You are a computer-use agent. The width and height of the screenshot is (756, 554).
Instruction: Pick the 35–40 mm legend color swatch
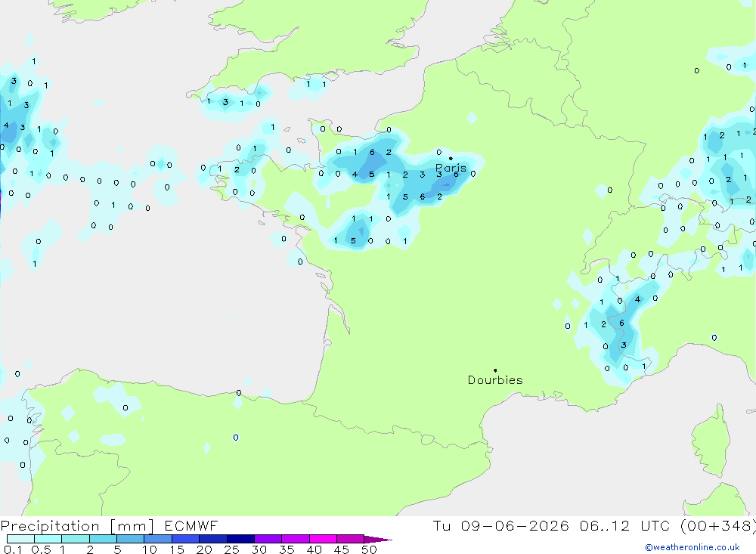tap(296, 539)
